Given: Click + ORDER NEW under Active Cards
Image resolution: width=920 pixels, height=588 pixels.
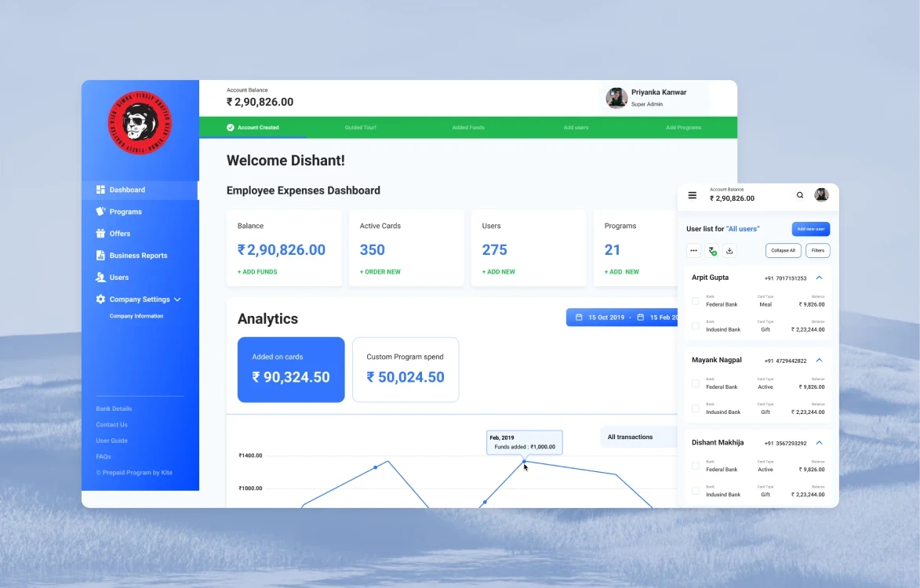Looking at the screenshot, I should (380, 272).
